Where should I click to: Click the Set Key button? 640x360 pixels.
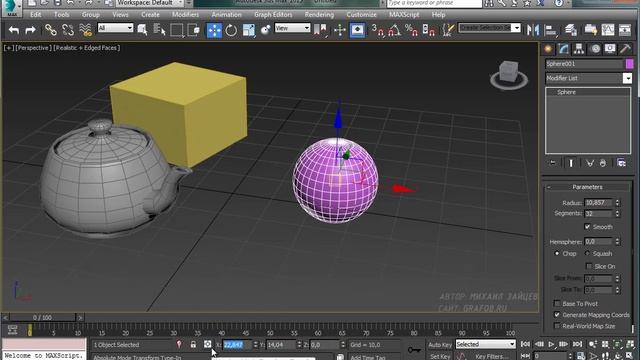[x=440, y=356]
